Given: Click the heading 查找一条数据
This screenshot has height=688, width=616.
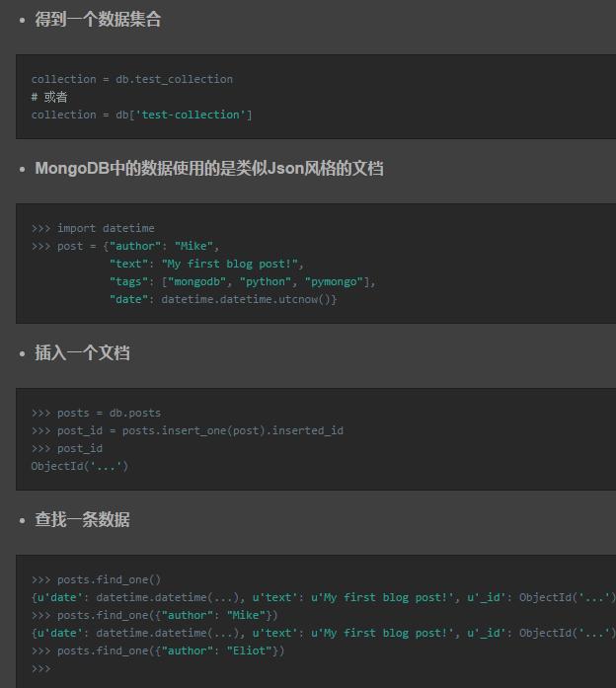Looking at the screenshot, I should click(x=82, y=520).
